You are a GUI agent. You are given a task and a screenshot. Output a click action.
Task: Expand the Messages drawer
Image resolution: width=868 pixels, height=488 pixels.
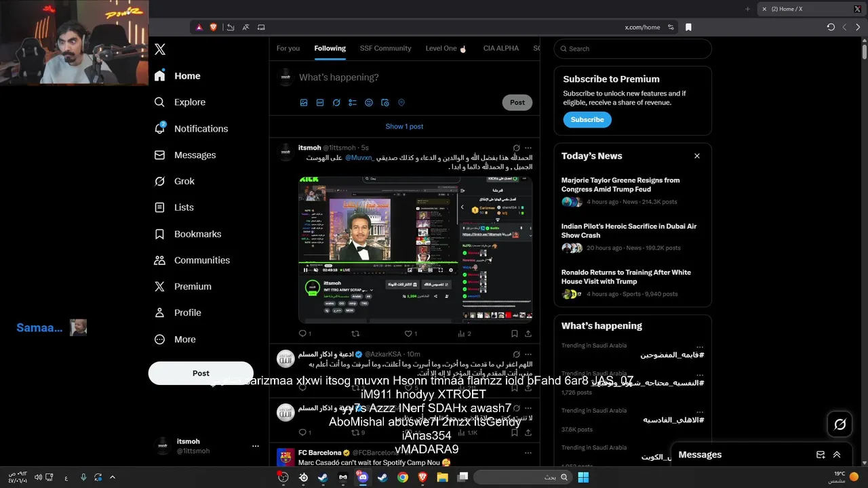tap(837, 455)
